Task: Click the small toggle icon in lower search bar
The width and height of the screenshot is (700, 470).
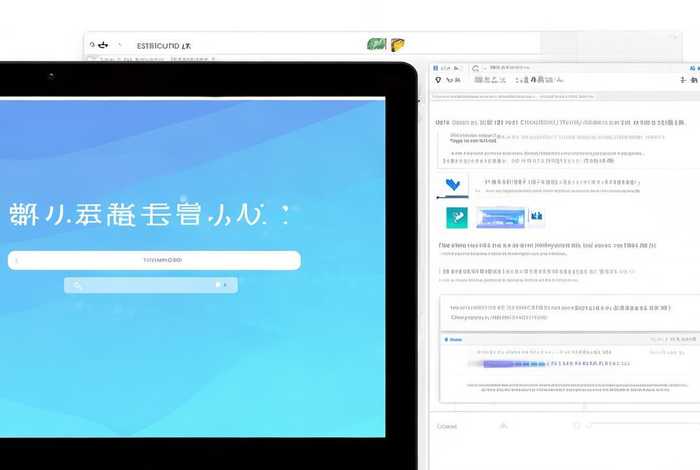Action: pyautogui.click(x=220, y=285)
